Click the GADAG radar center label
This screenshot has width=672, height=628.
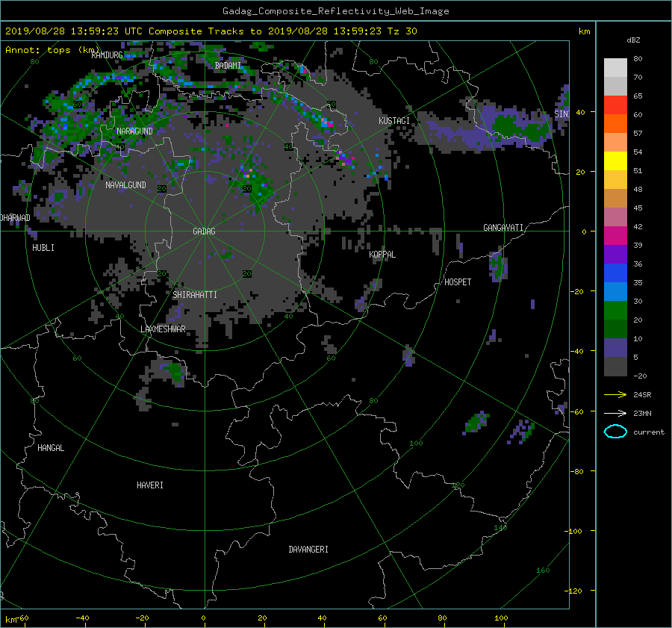pyautogui.click(x=204, y=231)
